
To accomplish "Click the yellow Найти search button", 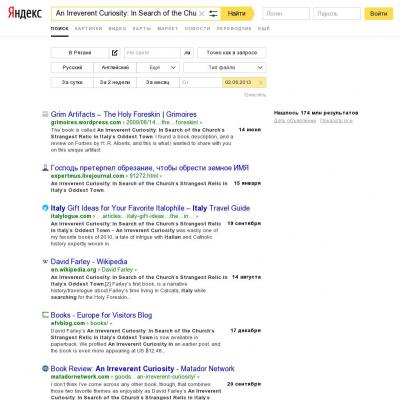I will click(237, 14).
